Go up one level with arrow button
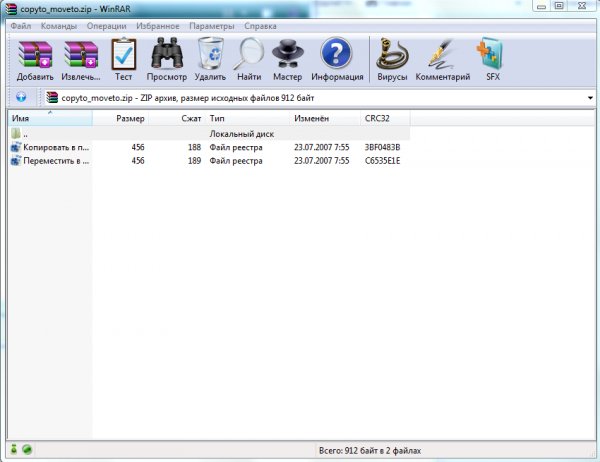Viewport: 600px width, 462px height. (21, 97)
